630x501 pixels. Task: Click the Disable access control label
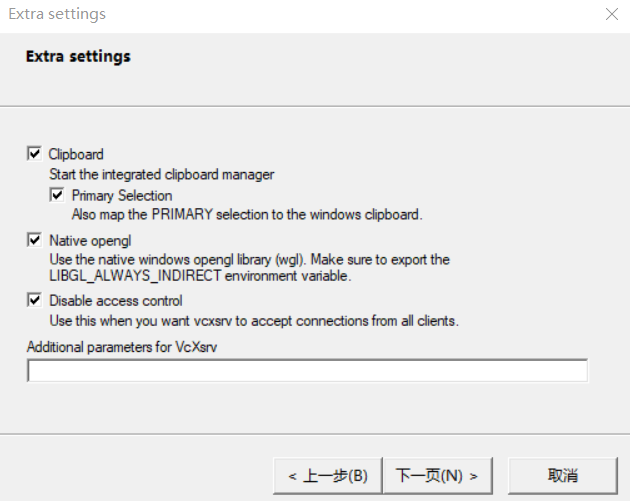click(x=116, y=301)
